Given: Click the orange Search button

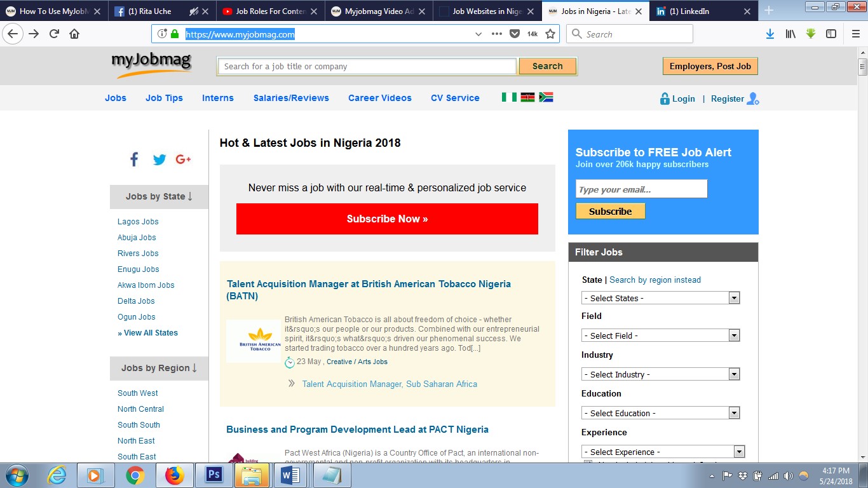Looking at the screenshot, I should point(548,66).
